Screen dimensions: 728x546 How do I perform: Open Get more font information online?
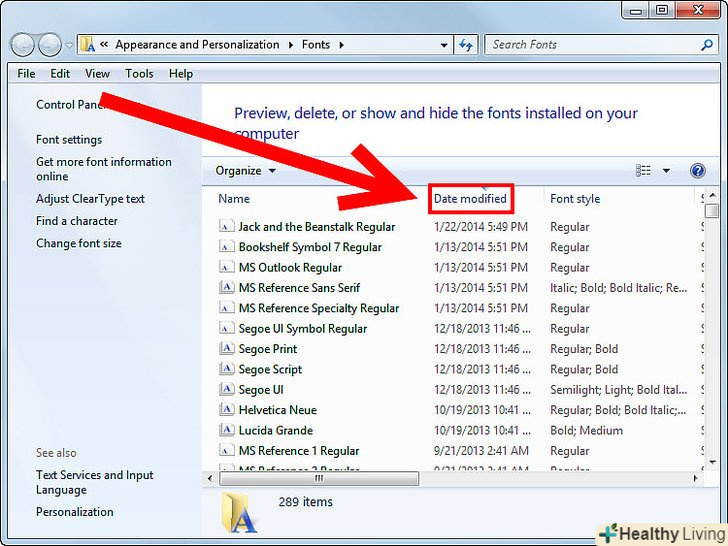coord(104,169)
